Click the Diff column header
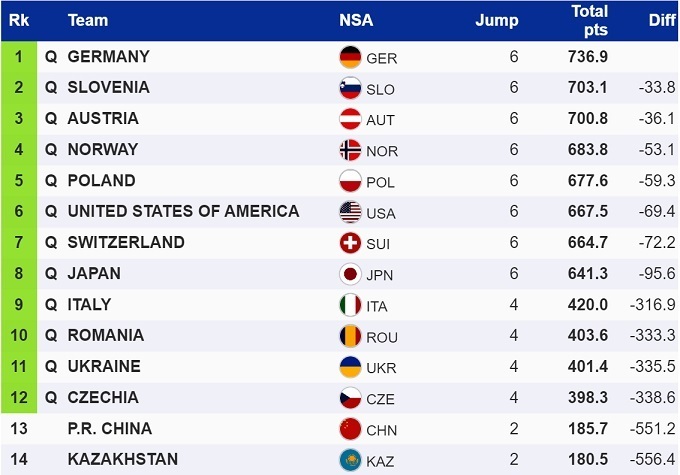This screenshot has height=475, width=680. [x=662, y=20]
